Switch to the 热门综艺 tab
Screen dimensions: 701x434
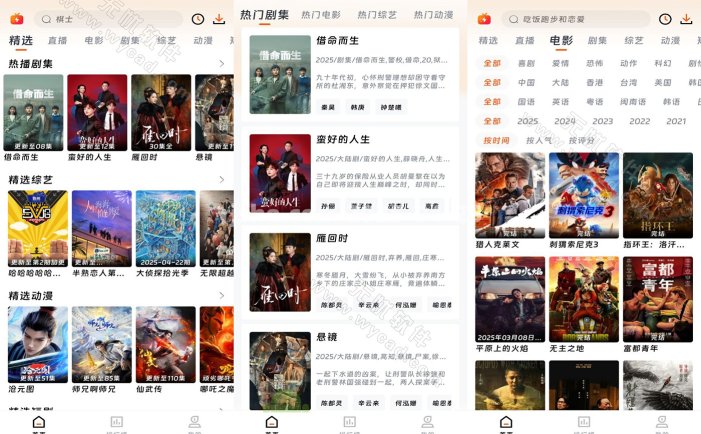pos(377,15)
